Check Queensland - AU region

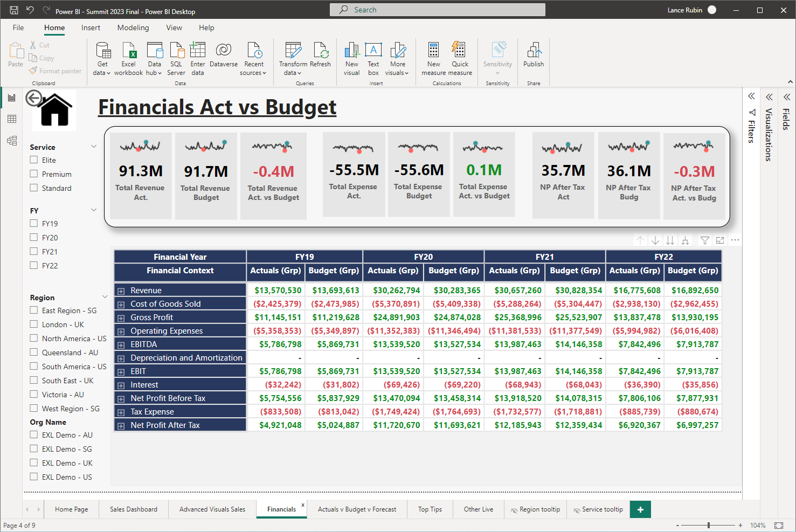[x=34, y=352]
